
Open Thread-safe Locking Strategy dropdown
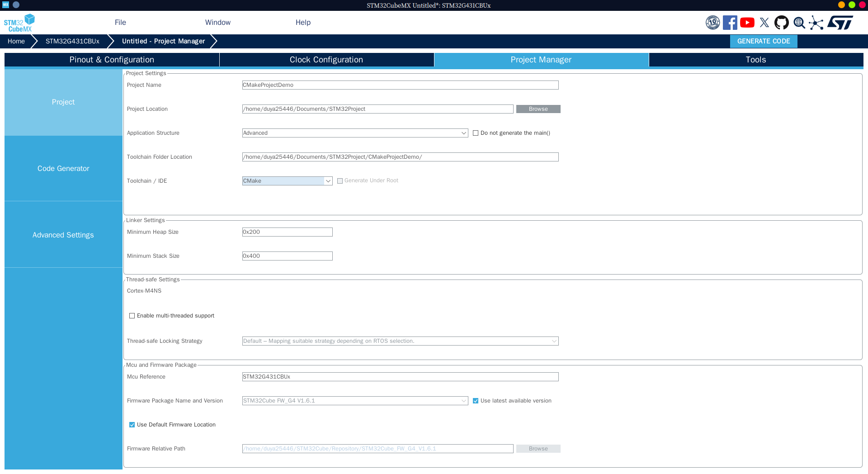pos(400,341)
